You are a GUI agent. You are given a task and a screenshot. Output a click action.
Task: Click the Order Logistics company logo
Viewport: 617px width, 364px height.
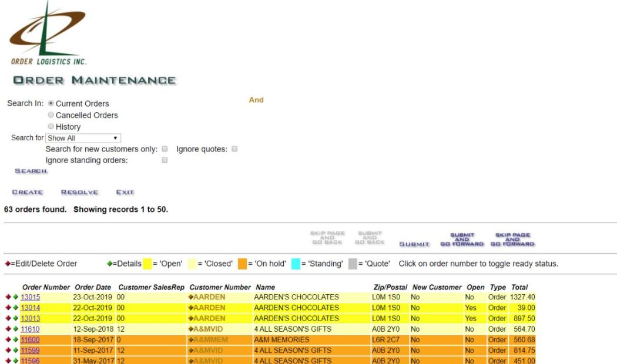(x=49, y=32)
